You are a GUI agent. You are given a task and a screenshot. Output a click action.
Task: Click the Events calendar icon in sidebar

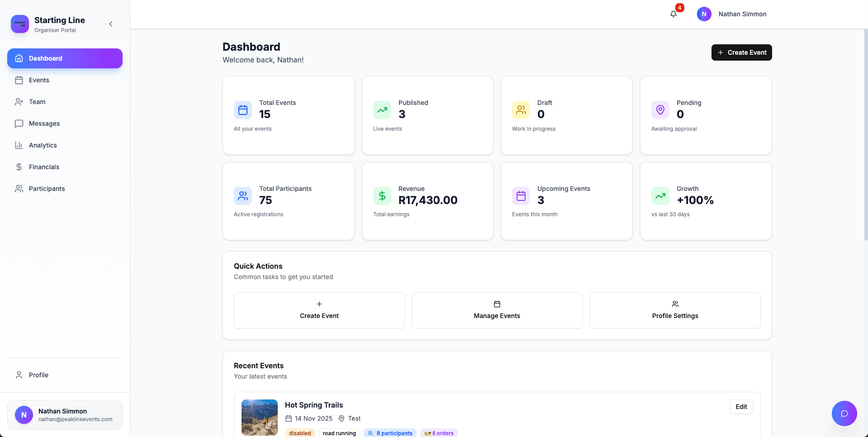pos(19,80)
